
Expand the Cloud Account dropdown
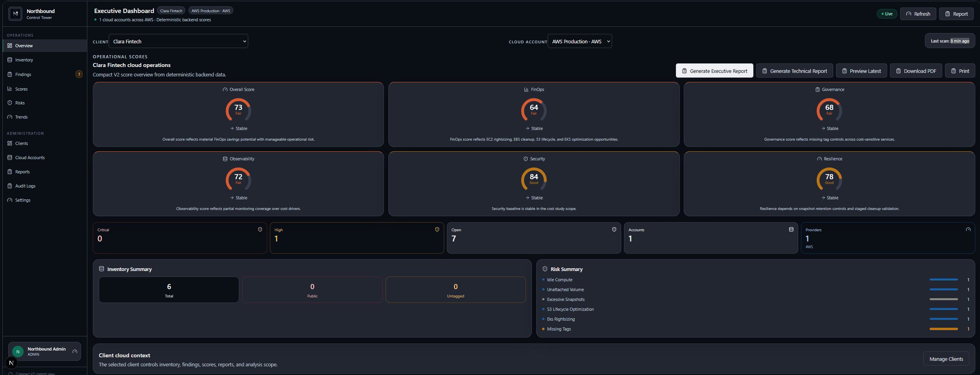[x=580, y=41]
